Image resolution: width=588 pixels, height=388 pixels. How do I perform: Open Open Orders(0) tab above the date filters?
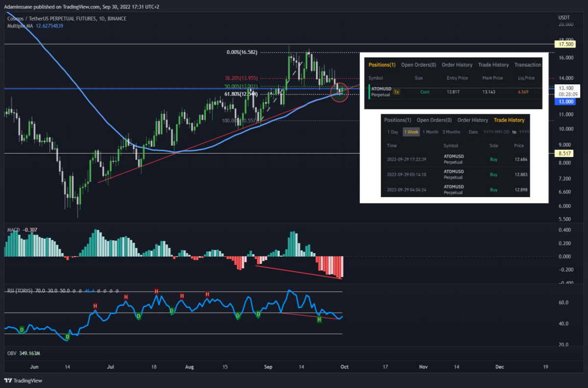434,120
